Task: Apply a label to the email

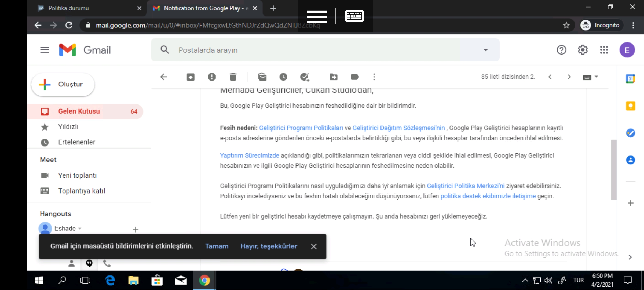Action: (355, 77)
